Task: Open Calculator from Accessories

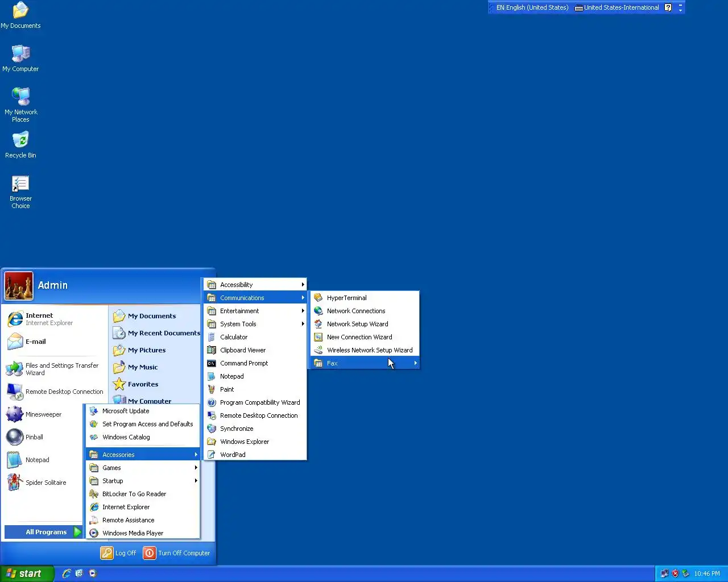Action: coord(255,337)
